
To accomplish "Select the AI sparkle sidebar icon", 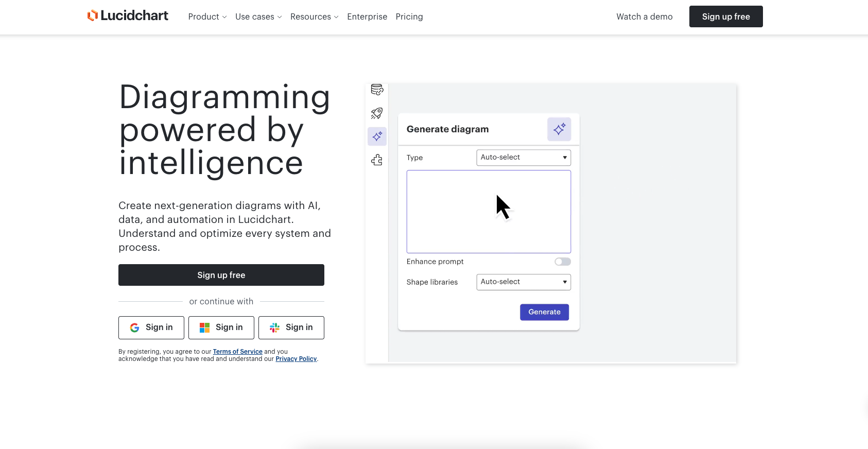I will [x=377, y=136].
